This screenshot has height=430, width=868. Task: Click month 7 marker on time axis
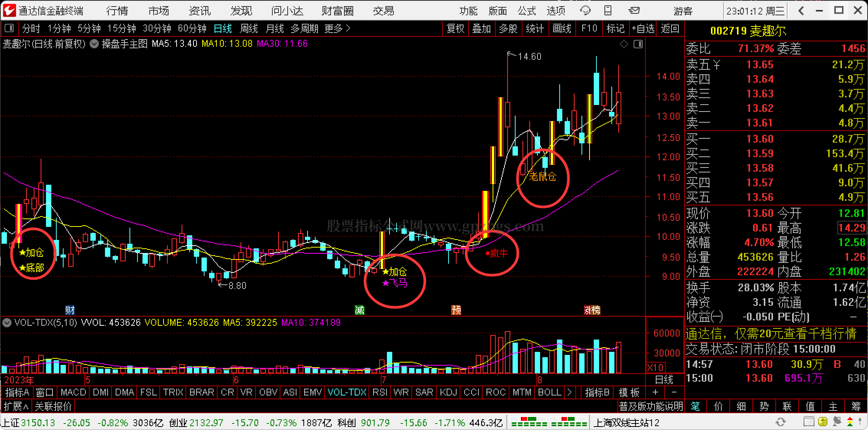click(383, 380)
